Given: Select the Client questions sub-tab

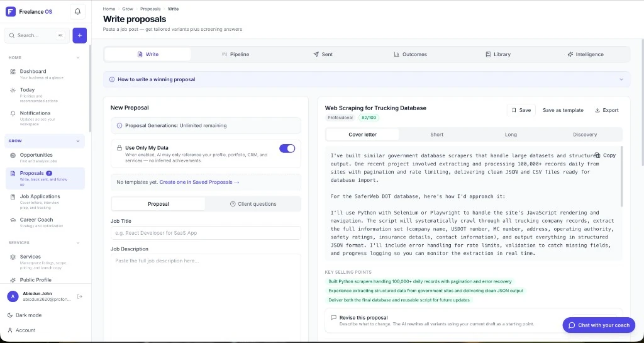Looking at the screenshot, I should click(x=253, y=204).
